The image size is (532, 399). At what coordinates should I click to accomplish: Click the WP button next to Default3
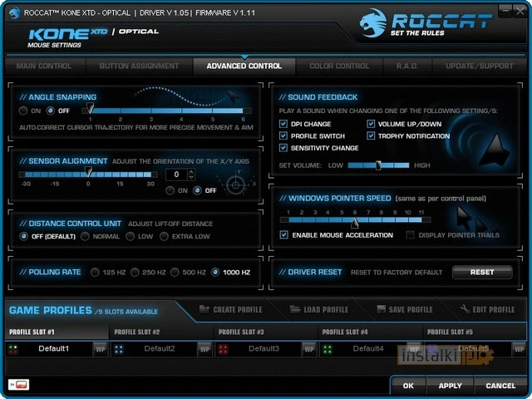(x=308, y=349)
